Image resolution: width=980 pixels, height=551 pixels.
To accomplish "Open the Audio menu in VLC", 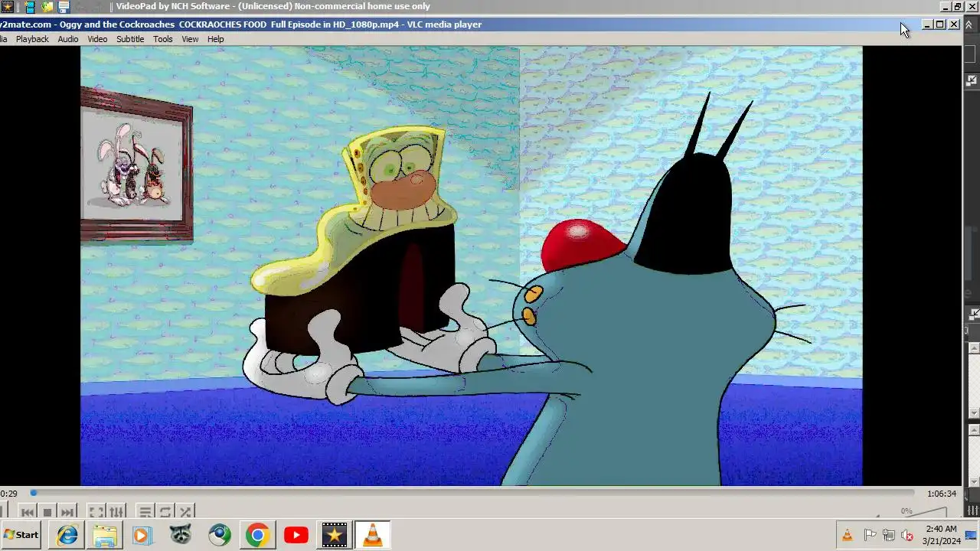I will [x=68, y=39].
